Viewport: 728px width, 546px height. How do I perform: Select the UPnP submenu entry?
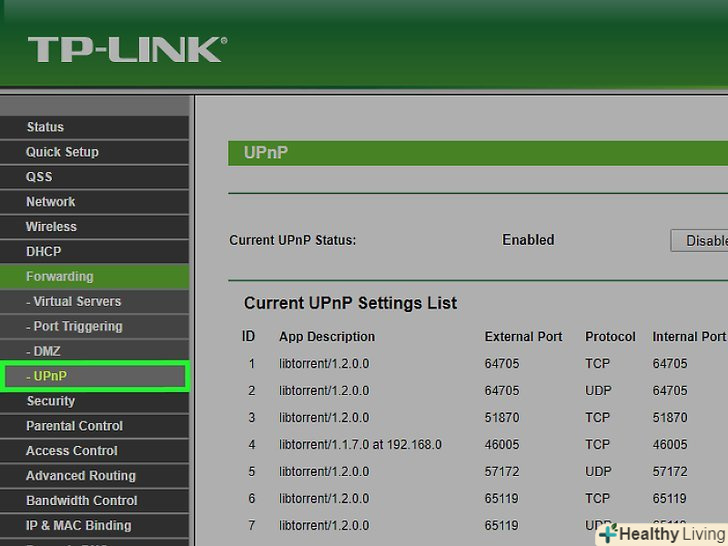[x=95, y=376]
